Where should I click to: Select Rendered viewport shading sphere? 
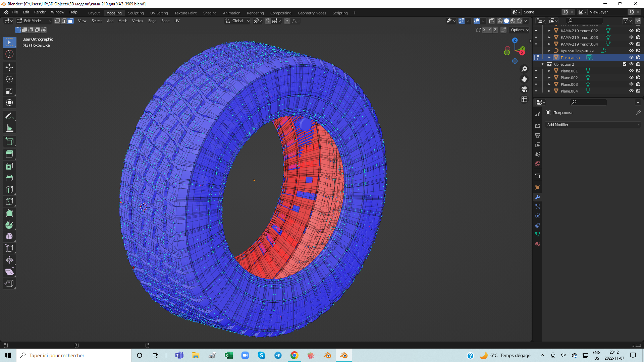point(519,21)
